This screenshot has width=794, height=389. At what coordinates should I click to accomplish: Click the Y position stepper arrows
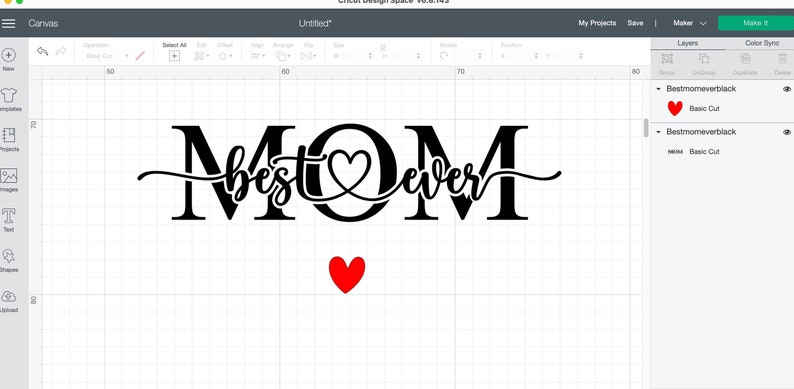pyautogui.click(x=581, y=56)
